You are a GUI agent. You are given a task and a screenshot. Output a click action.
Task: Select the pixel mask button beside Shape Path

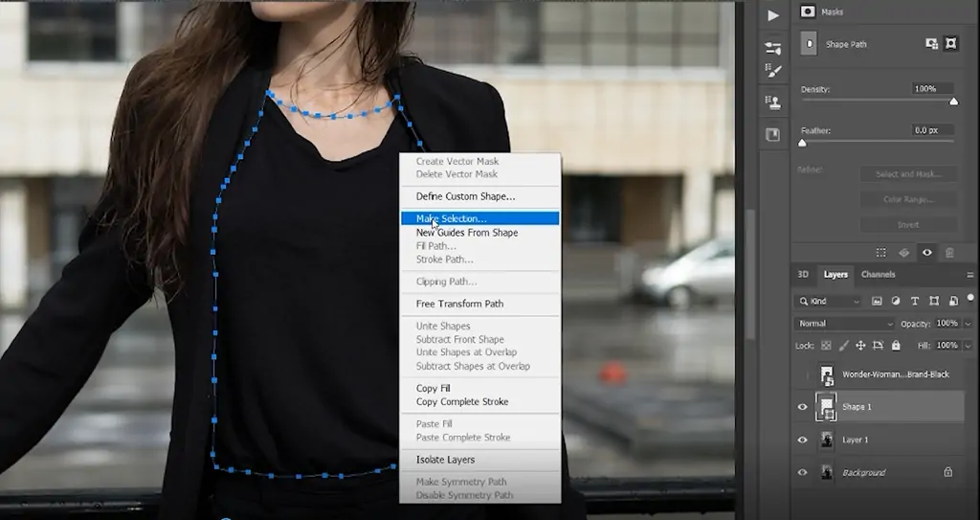[932, 44]
